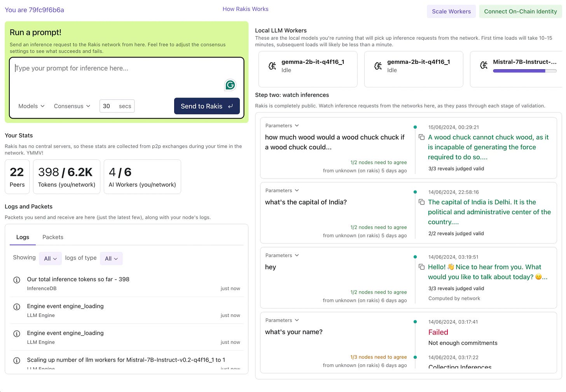The height and width of the screenshot is (392, 566).
Task: Copy the wood chuck inference response
Action: (x=421, y=137)
